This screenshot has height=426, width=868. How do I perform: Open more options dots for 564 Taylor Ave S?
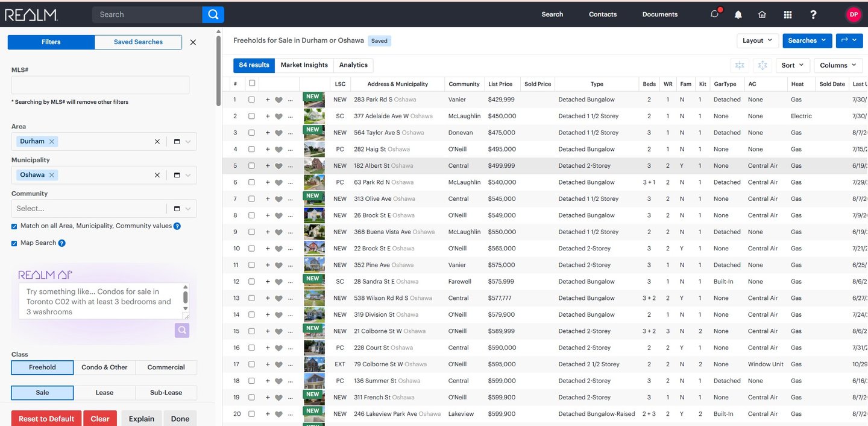tap(290, 133)
